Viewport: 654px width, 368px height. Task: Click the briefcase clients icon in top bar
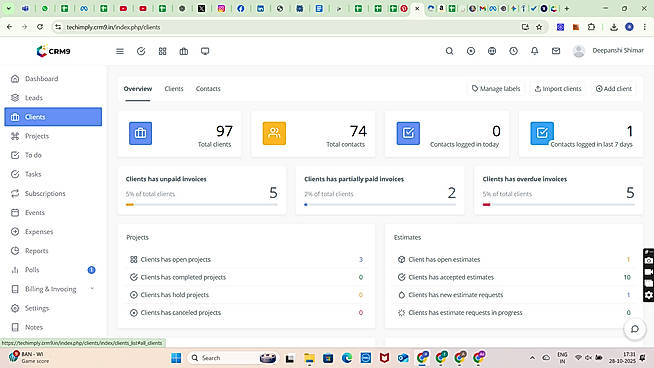184,51
